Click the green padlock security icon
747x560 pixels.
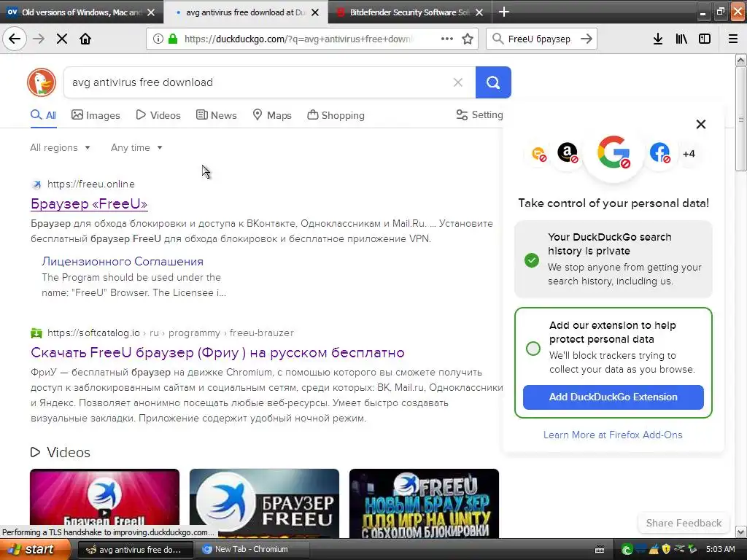(x=173, y=39)
